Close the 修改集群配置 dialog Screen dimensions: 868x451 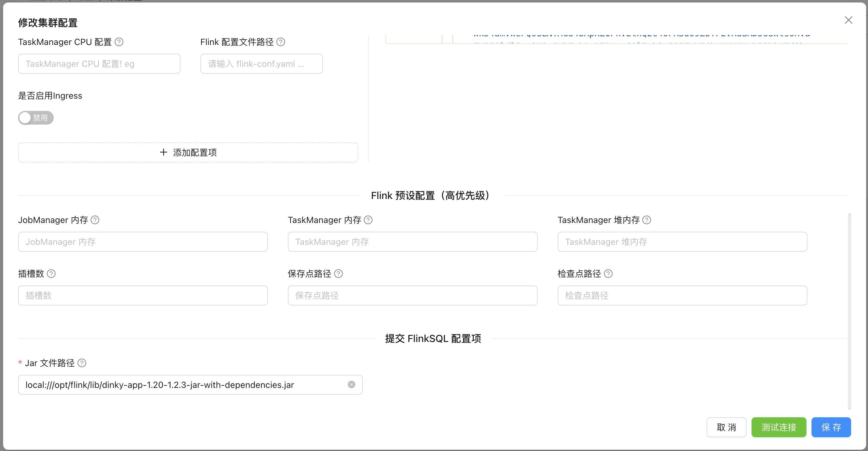pyautogui.click(x=848, y=20)
